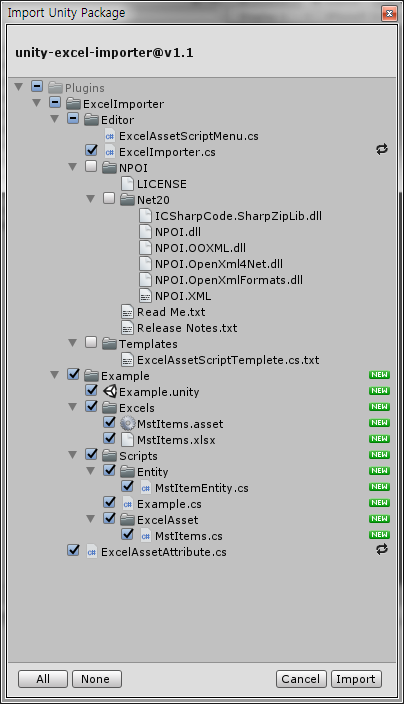The height and width of the screenshot is (704, 404).
Task: Uncheck the ExcelImporter.cs checkbox
Action: coord(91,150)
